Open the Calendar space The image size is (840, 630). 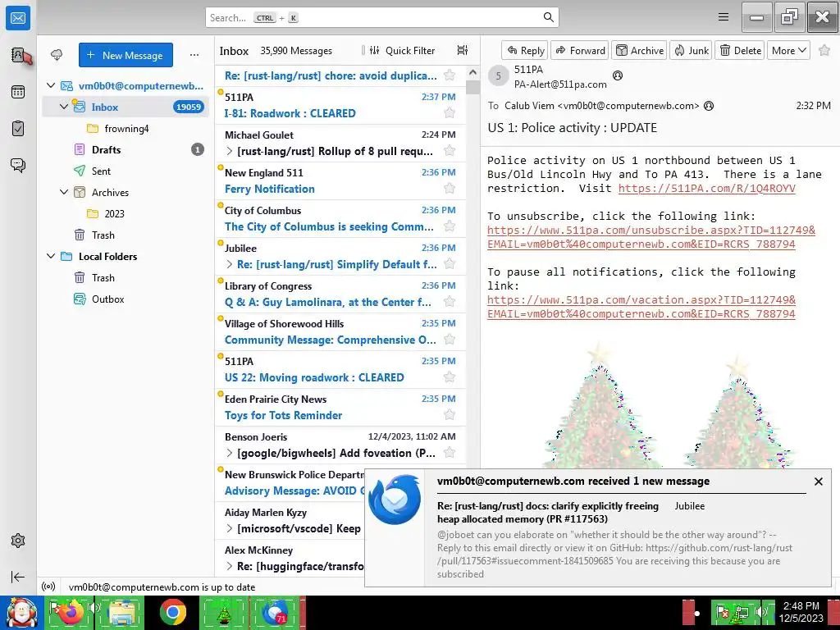[x=18, y=92]
